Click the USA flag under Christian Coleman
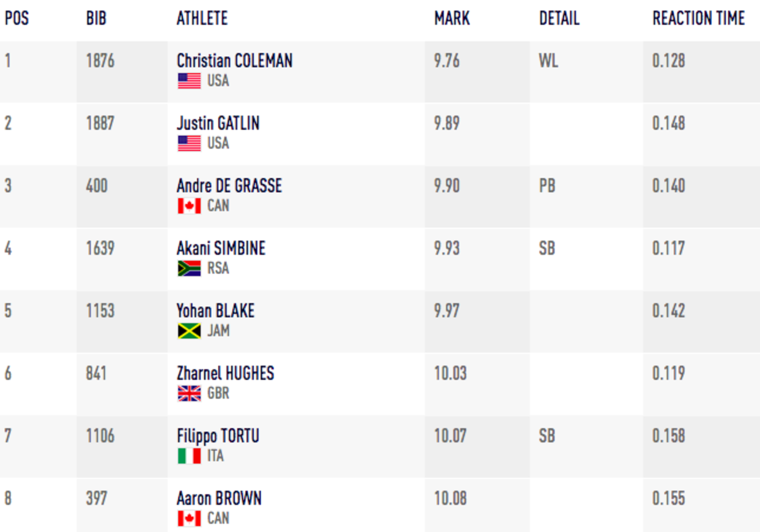 tap(189, 81)
